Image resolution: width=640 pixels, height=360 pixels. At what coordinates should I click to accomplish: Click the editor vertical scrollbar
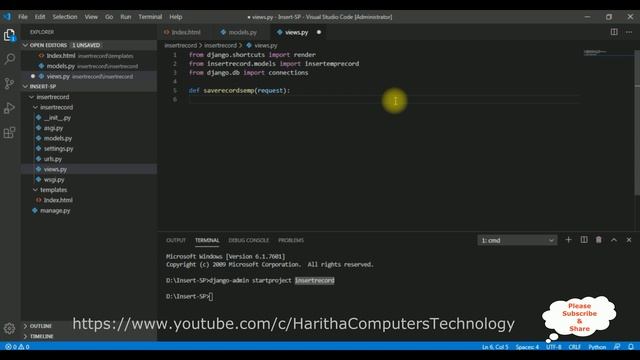637,122
